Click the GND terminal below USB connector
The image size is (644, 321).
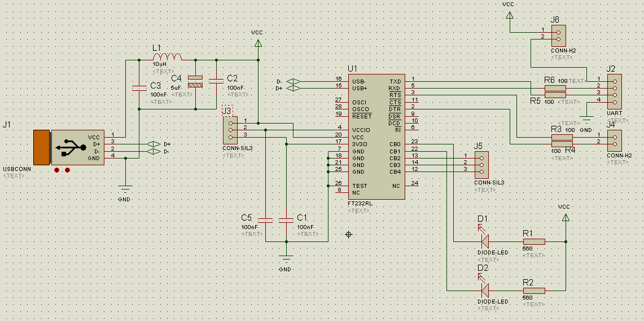(x=125, y=188)
